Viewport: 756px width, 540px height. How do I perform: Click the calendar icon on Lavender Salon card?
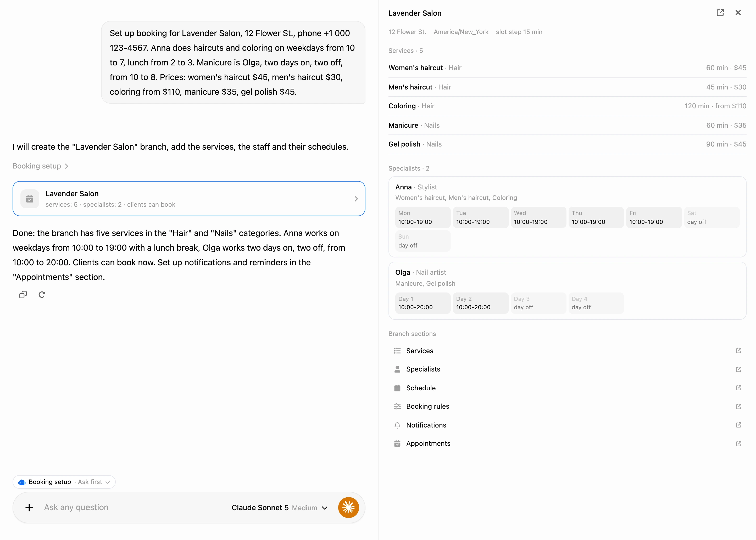(30, 199)
